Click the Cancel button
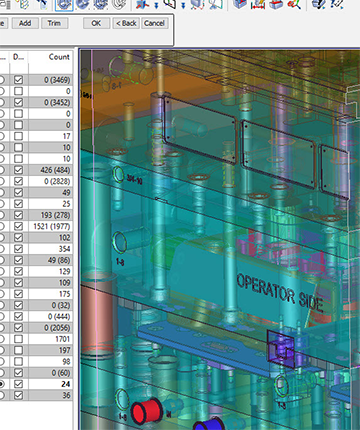The image size is (360, 430). tap(154, 23)
